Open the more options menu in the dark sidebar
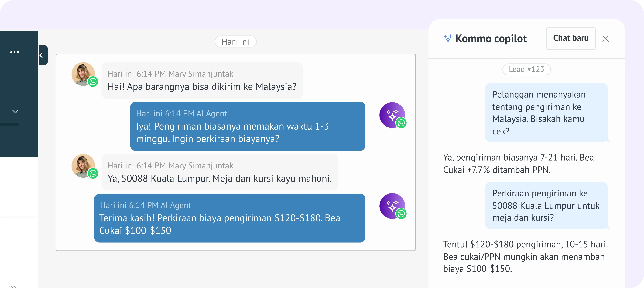 pyautogui.click(x=15, y=52)
